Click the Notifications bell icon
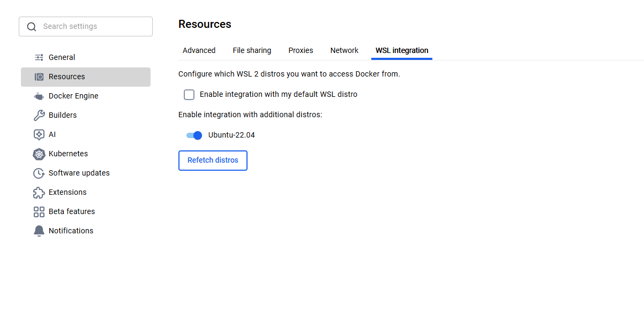This screenshot has height=327, width=644. pos(39,231)
